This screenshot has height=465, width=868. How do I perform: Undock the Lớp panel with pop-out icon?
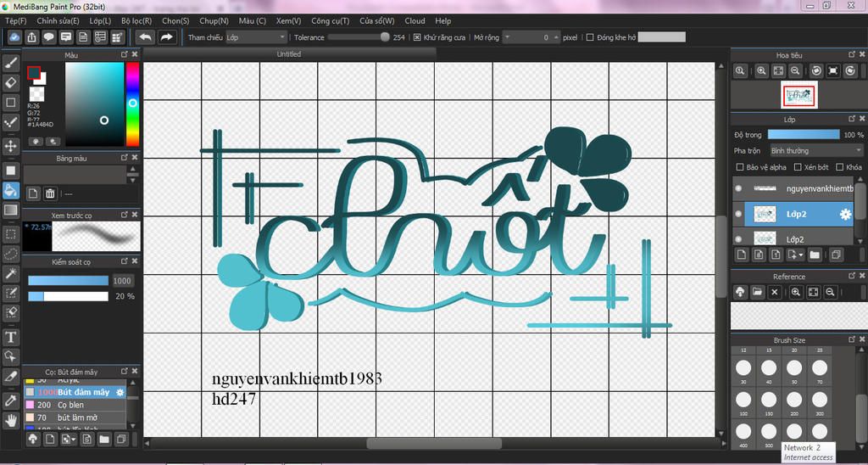pyautogui.click(x=853, y=119)
